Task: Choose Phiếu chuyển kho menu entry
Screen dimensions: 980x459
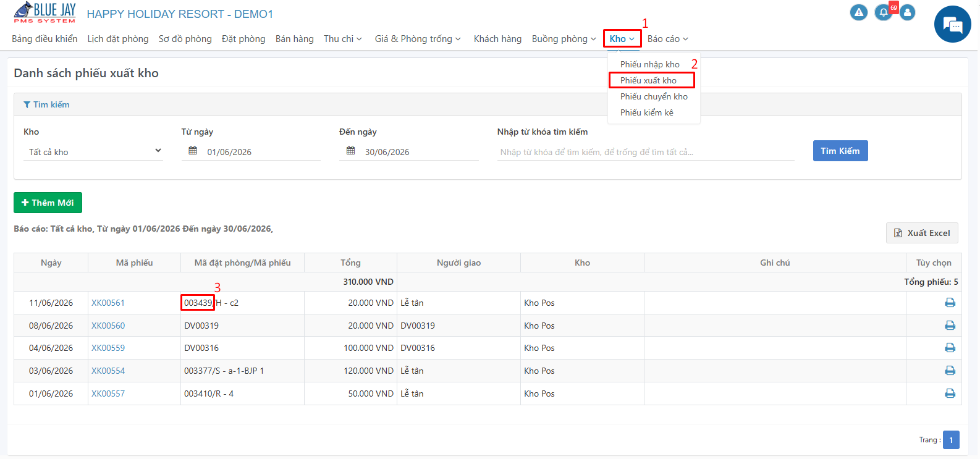Action: (x=654, y=96)
